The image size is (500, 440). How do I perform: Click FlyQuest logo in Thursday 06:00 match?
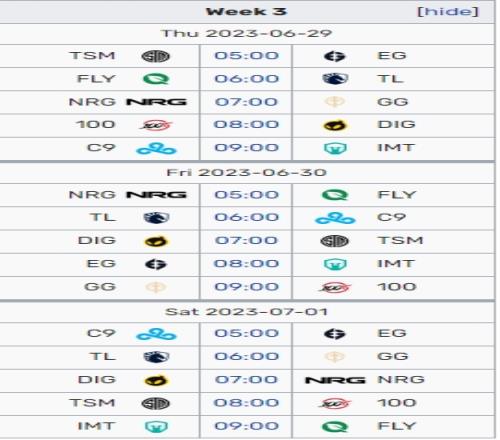click(156, 79)
